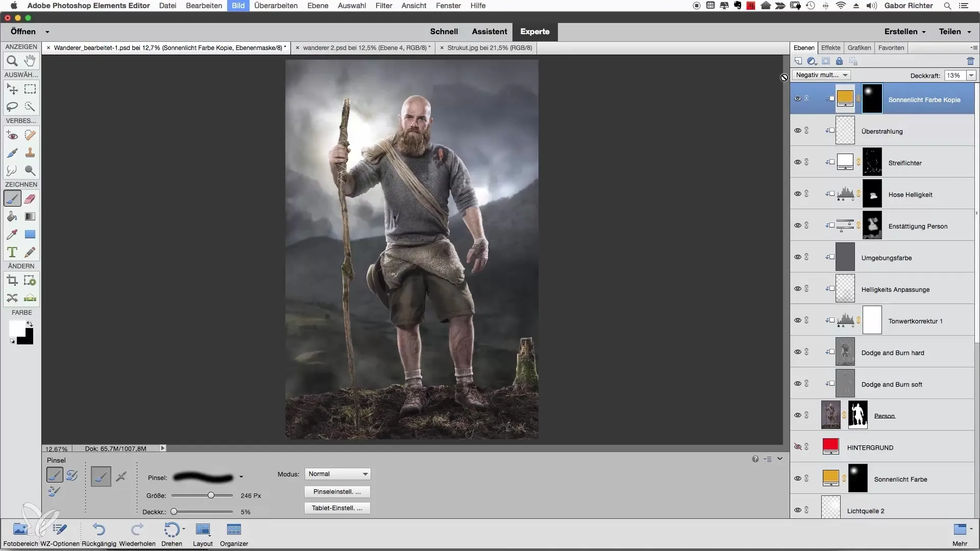Select the Spot Healing Brush tool
This screenshot has width=980, height=551.
tap(30, 136)
